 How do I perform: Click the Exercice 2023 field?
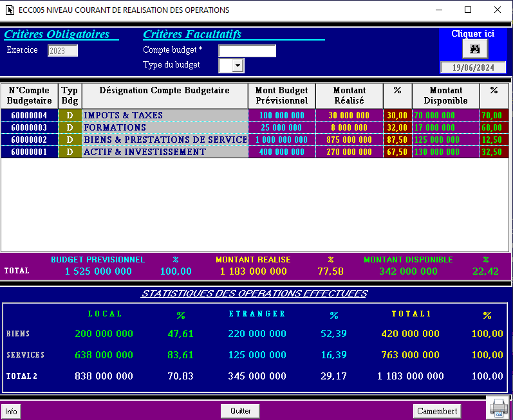(x=62, y=51)
